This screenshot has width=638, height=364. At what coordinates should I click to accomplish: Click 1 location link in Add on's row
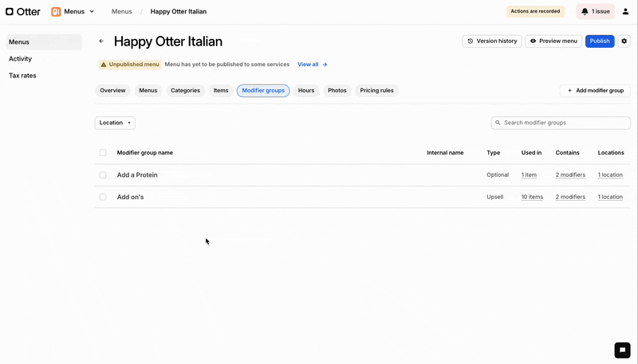(x=610, y=197)
